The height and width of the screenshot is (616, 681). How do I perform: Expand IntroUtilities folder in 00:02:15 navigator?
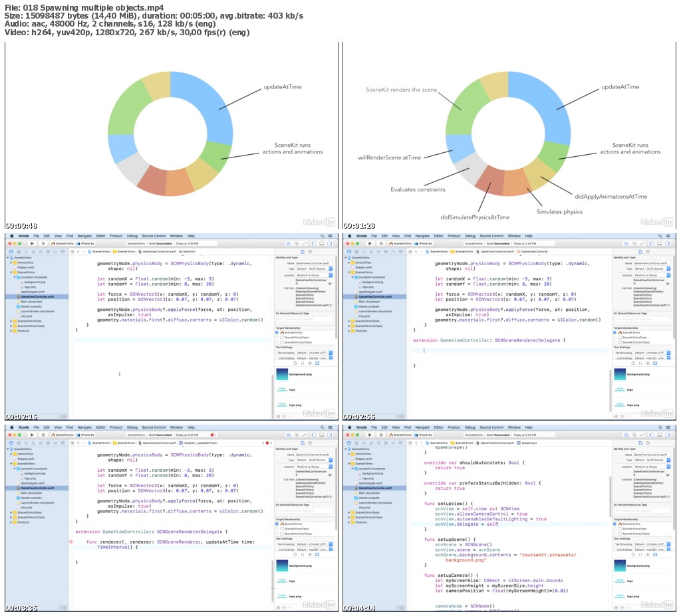[11, 262]
